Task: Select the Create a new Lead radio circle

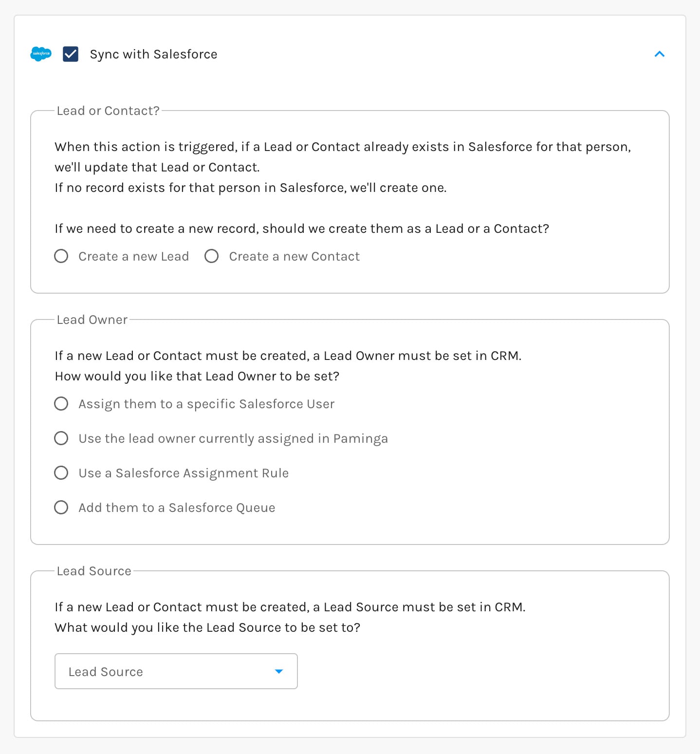Action: [x=61, y=256]
